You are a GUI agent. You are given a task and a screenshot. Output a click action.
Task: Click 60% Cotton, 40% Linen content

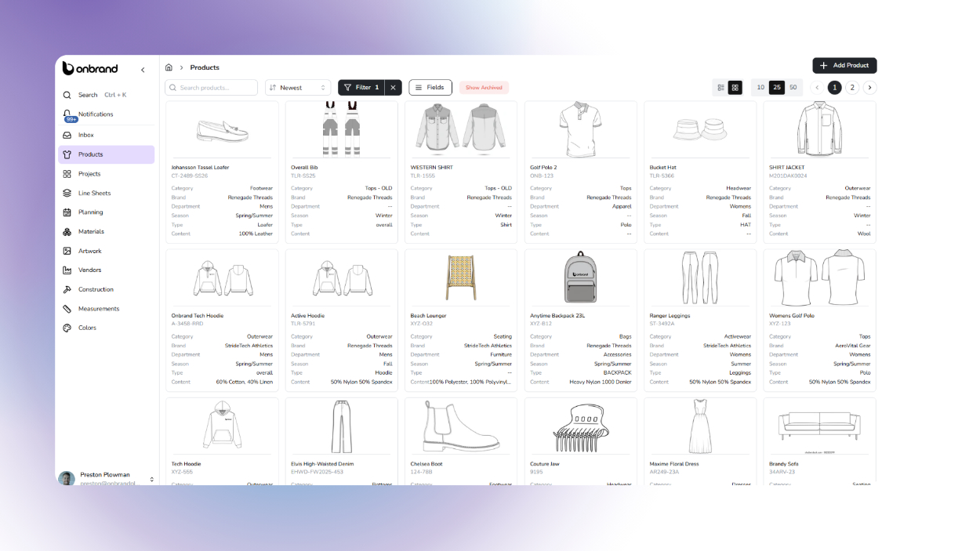click(245, 382)
